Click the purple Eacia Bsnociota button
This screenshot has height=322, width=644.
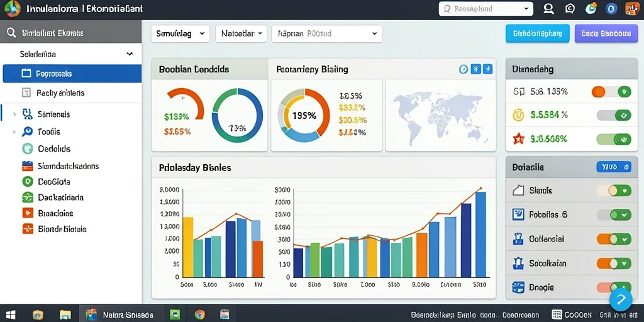[x=606, y=34]
